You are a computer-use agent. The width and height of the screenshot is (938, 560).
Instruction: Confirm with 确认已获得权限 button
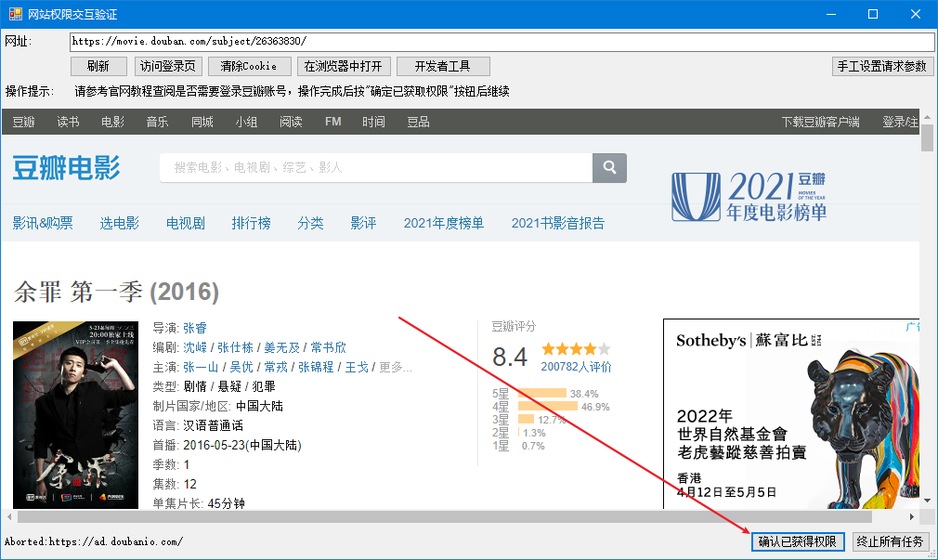click(798, 541)
